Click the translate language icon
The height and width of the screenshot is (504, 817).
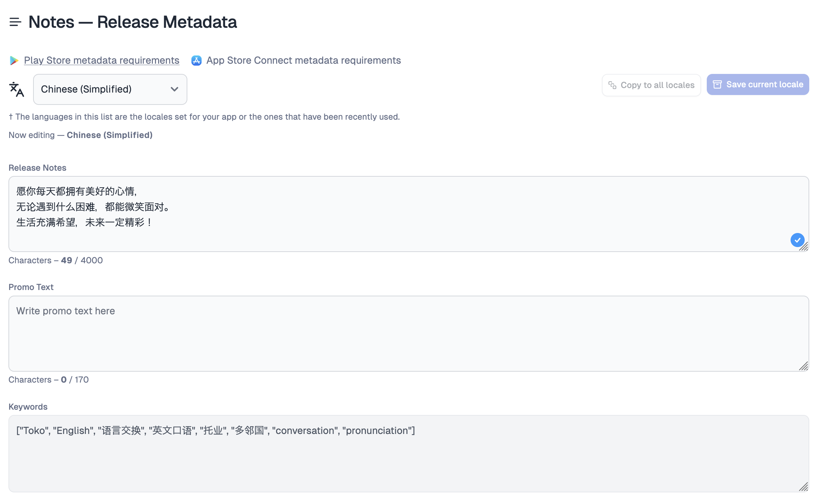point(17,89)
